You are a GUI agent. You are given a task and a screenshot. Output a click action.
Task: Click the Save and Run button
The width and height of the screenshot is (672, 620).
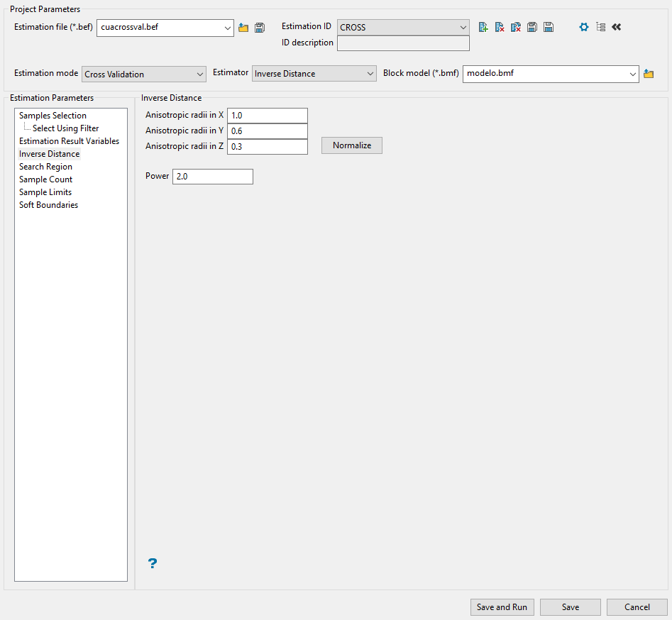(502, 607)
